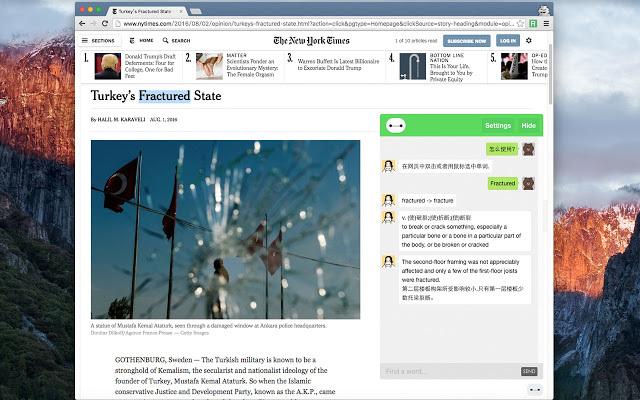The width and height of the screenshot is (640, 400).
Task: Click the floating robot toggle icon at bottom right
Action: tap(535, 390)
